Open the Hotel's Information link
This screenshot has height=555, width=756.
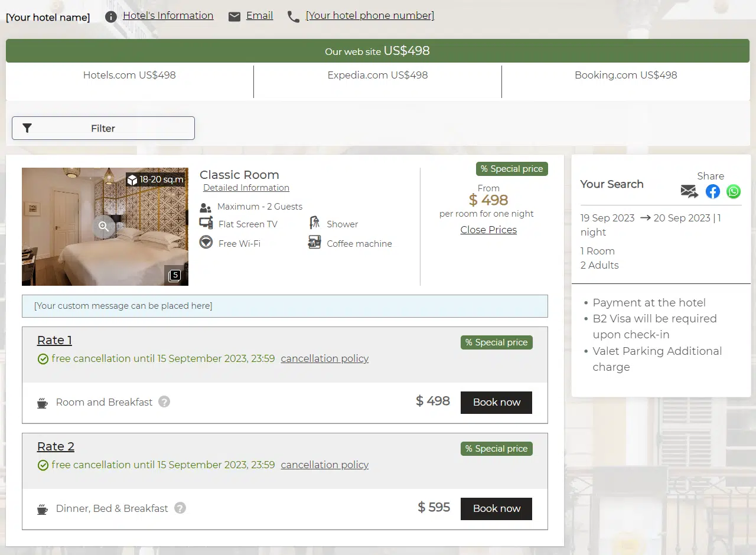(168, 16)
